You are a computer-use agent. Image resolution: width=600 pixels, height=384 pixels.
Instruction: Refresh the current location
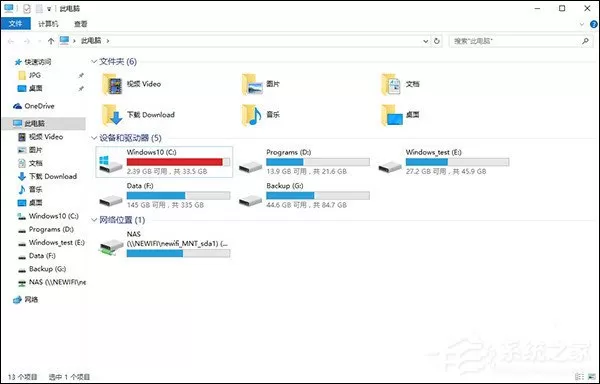point(437,41)
